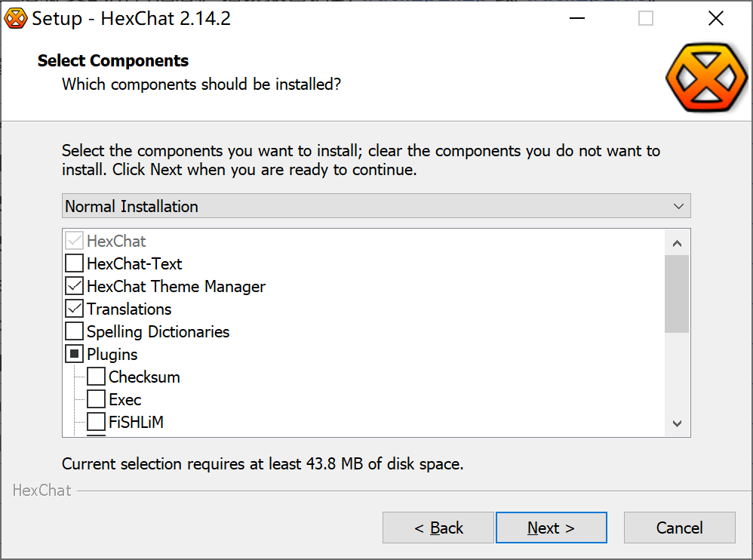The height and width of the screenshot is (560, 753).
Task: Open the Normal Installation type dropdown
Action: (376, 206)
